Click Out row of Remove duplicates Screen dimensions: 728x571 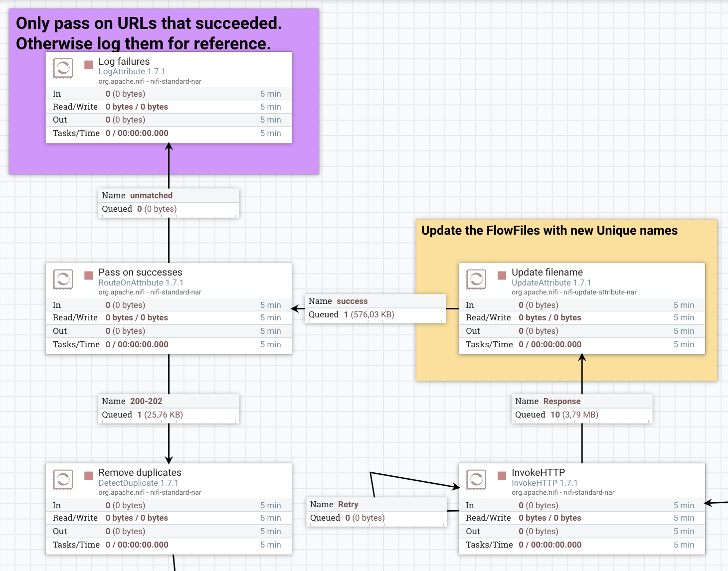click(x=169, y=531)
